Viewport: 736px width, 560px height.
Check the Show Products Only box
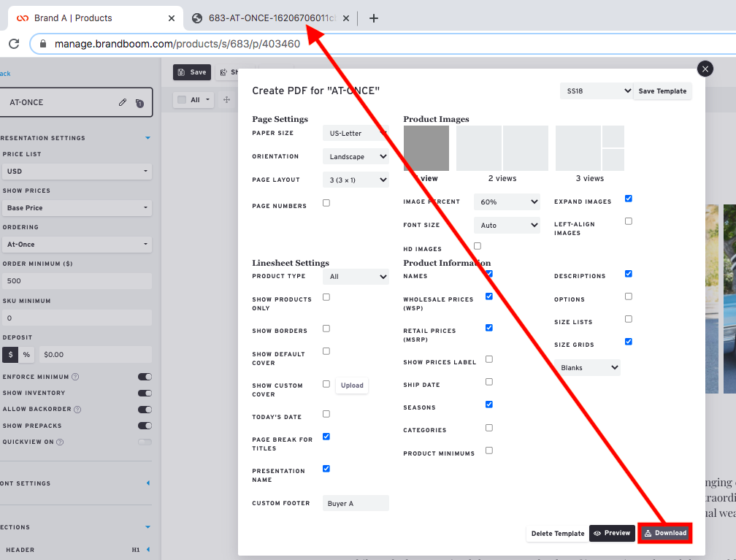click(326, 297)
